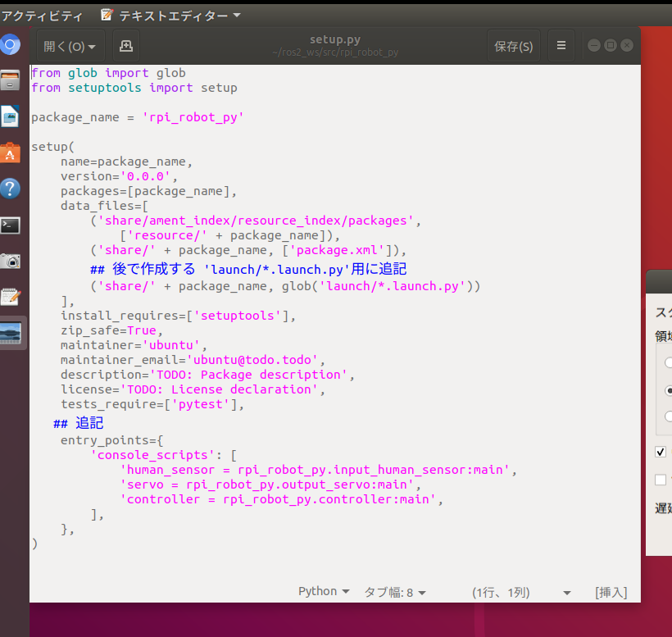Click the zip_safe=True line
This screenshot has width=672, height=637.
[111, 331]
